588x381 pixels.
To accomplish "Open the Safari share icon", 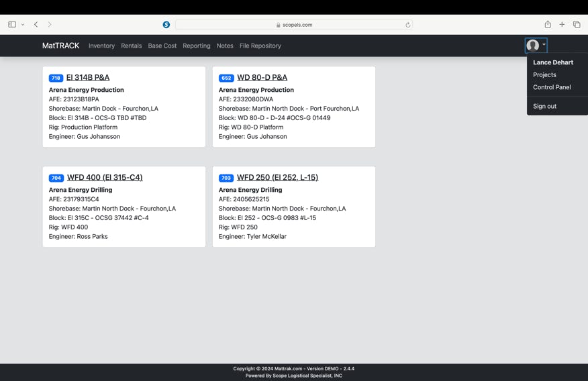I will click(548, 25).
